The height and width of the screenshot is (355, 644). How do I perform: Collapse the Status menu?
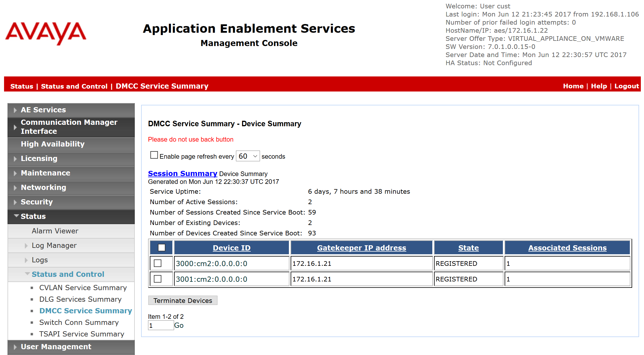(x=71, y=217)
